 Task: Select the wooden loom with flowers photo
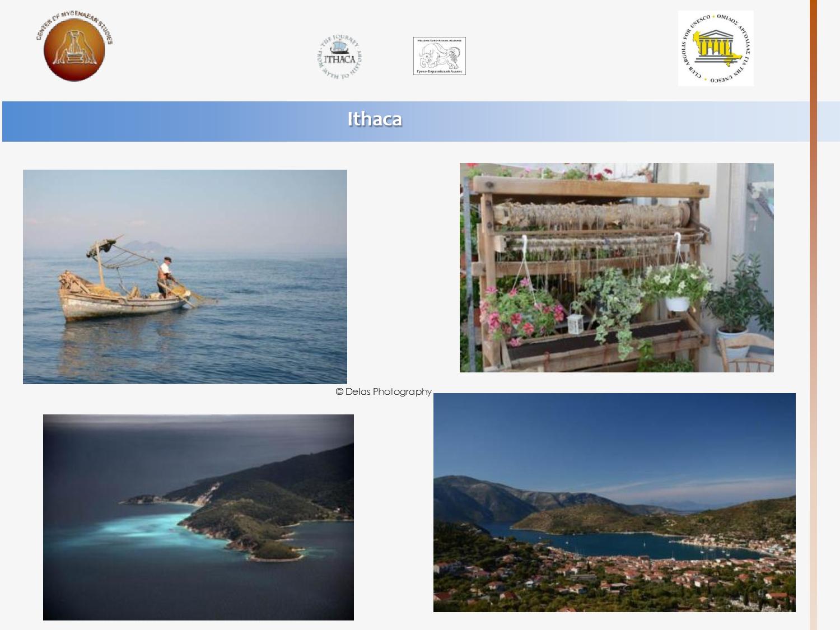[x=616, y=267]
